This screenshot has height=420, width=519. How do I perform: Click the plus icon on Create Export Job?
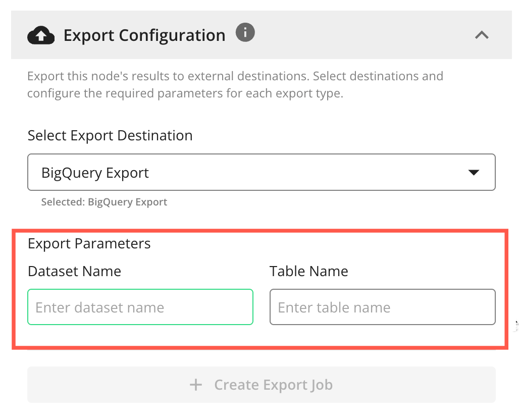pyautogui.click(x=195, y=385)
